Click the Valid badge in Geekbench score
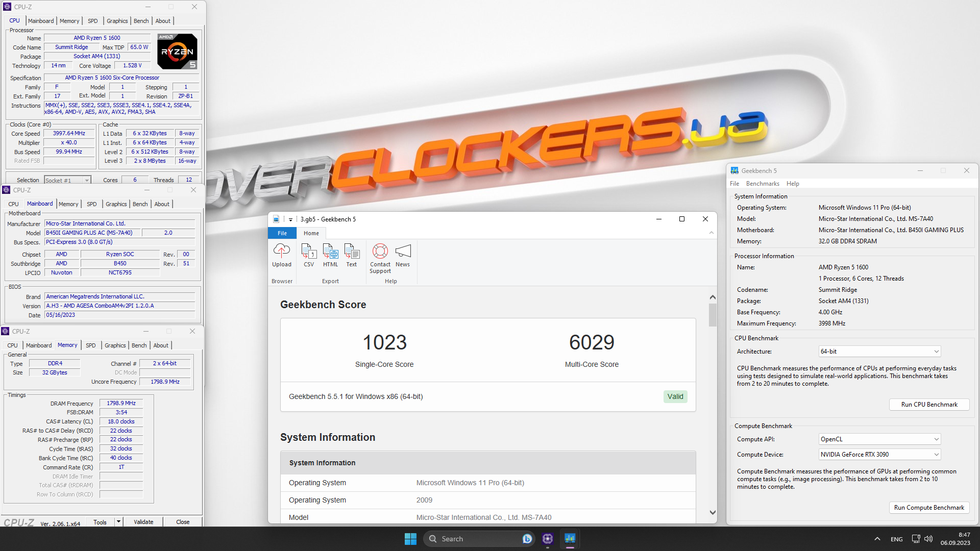 pos(675,397)
